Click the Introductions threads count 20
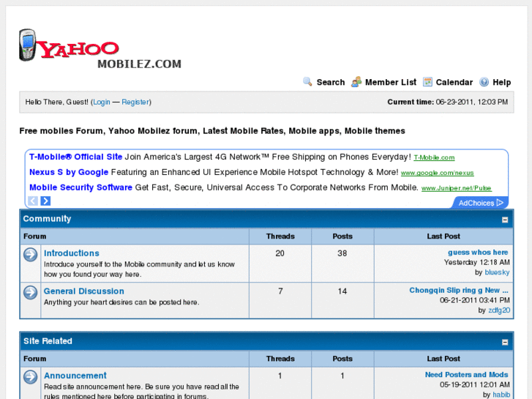 pyautogui.click(x=280, y=253)
